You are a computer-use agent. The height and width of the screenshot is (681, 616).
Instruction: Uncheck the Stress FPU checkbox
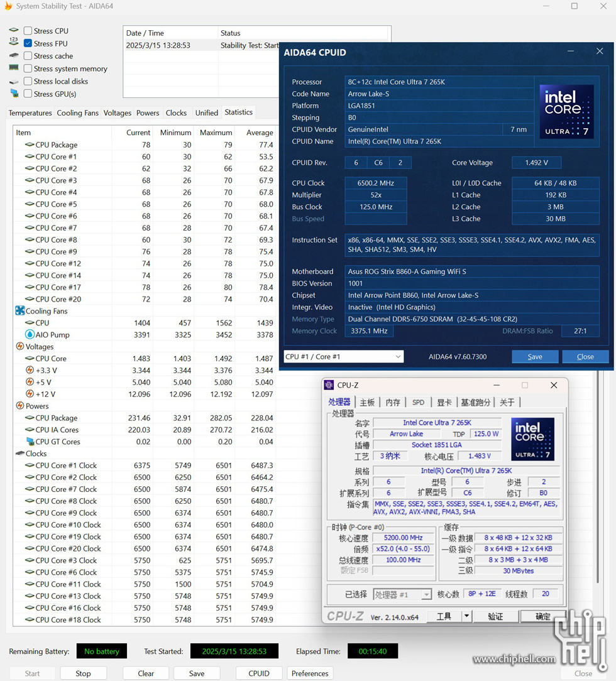click(x=28, y=43)
